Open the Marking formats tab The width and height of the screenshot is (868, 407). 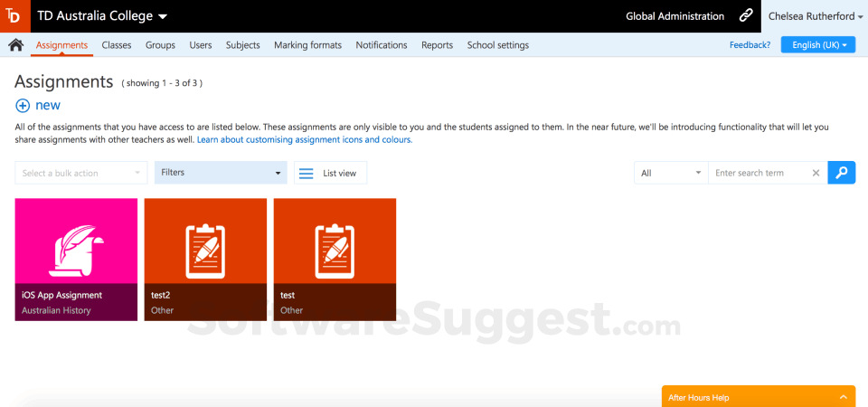point(307,45)
